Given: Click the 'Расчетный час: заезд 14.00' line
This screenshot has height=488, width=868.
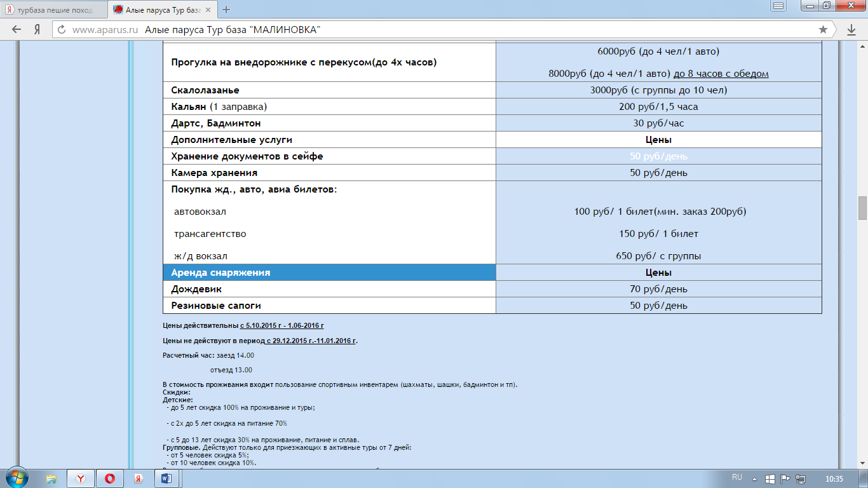Looking at the screenshot, I should (x=208, y=355).
